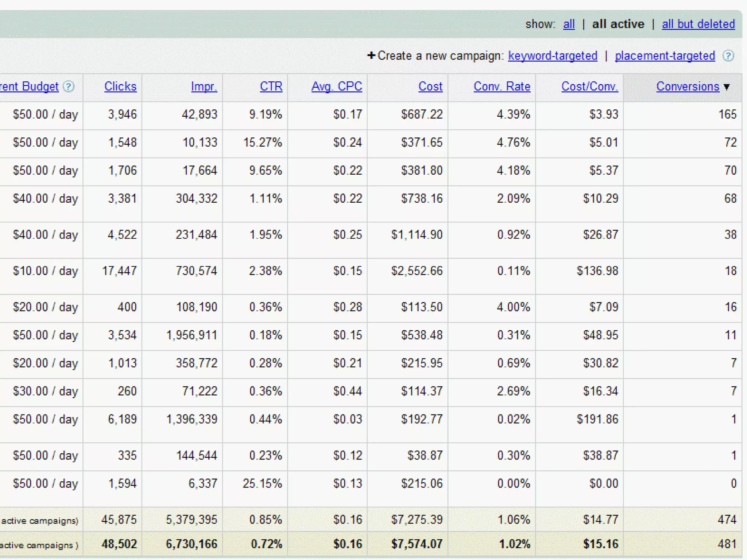The width and height of the screenshot is (747, 560).
Task: Select the 'all but deleted' filter link
Action: [698, 24]
